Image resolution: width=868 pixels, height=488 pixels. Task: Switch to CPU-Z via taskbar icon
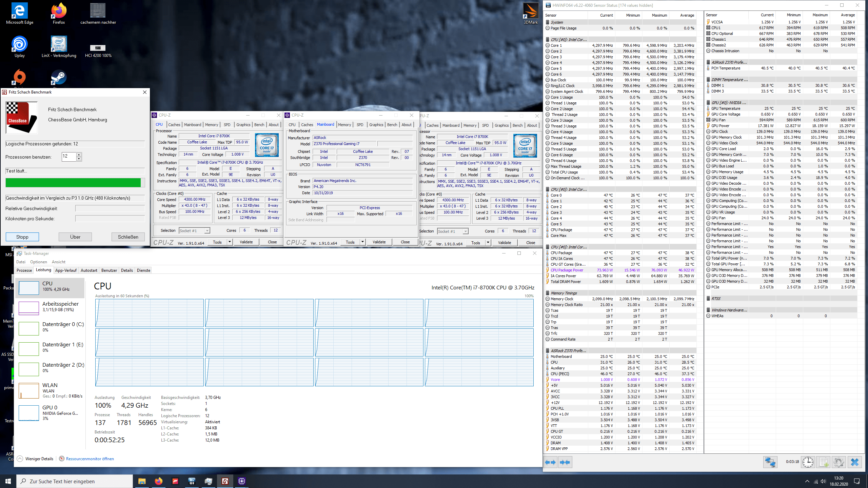[242, 481]
